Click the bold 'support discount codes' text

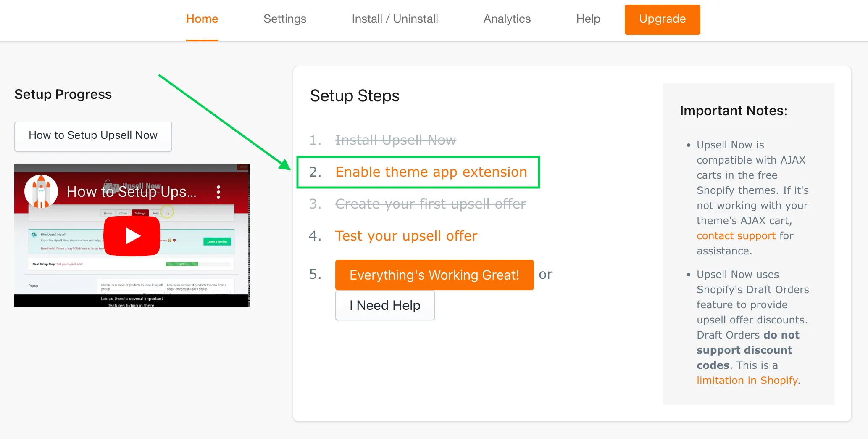pos(744,357)
